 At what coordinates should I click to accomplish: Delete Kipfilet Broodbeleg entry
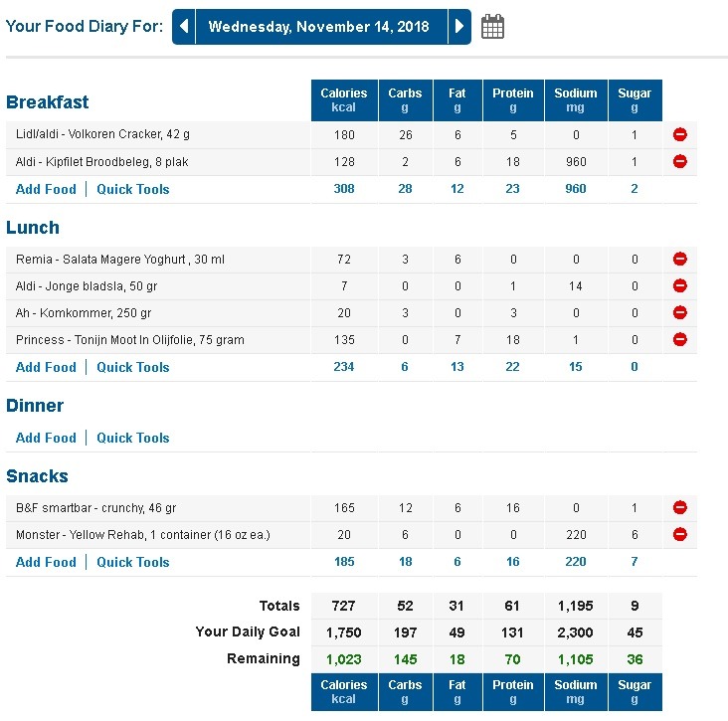tap(680, 161)
